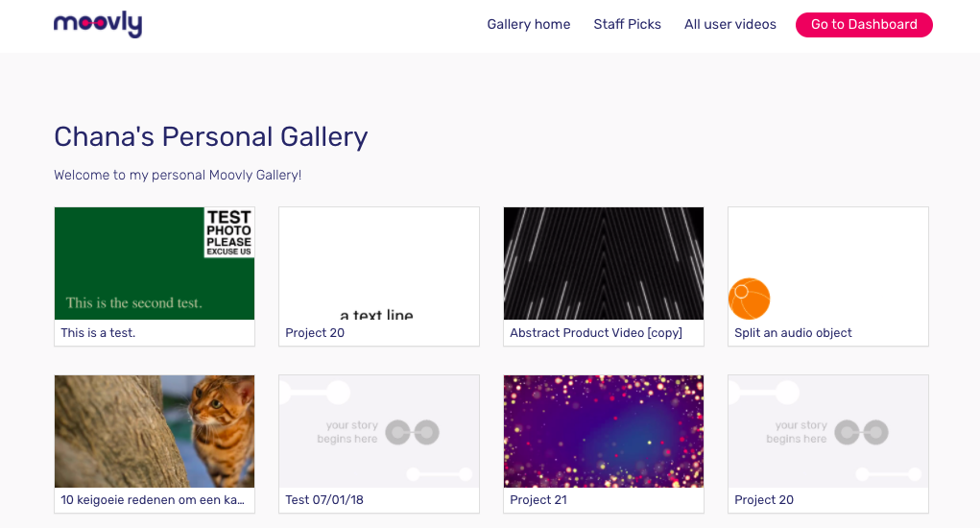
Task: Click the Moovly logo
Action: [x=98, y=24]
